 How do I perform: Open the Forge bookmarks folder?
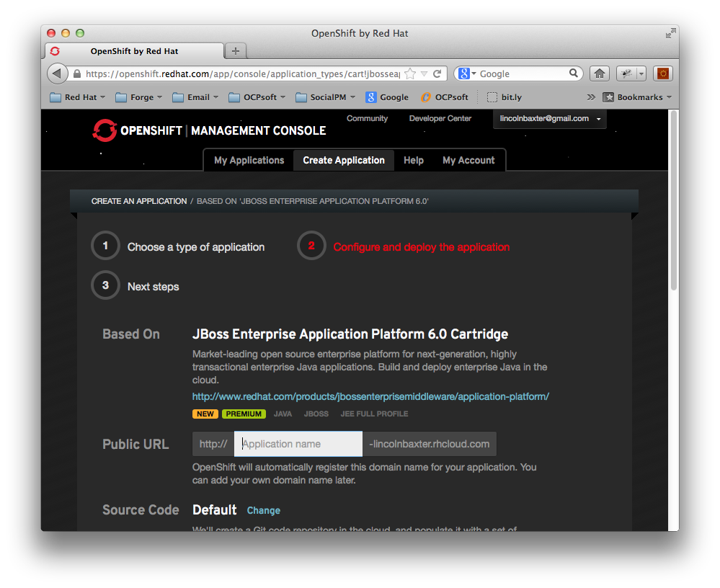[138, 97]
